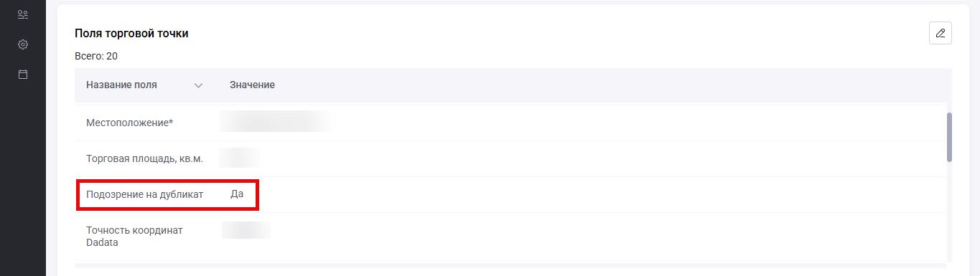The height and width of the screenshot is (276, 980).
Task: Click the Поля торговой точки heading
Action: click(131, 33)
